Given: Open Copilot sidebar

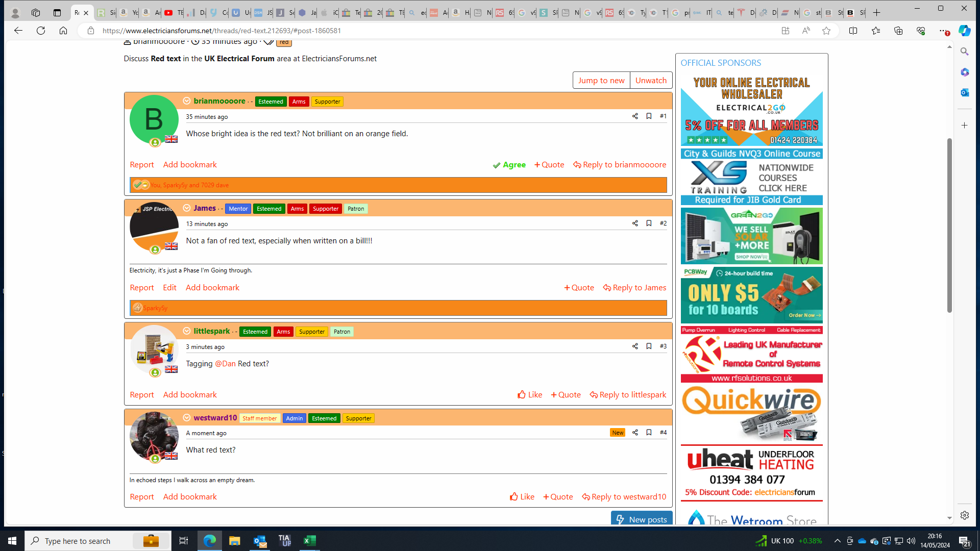Looking at the screenshot, I should coord(964,31).
